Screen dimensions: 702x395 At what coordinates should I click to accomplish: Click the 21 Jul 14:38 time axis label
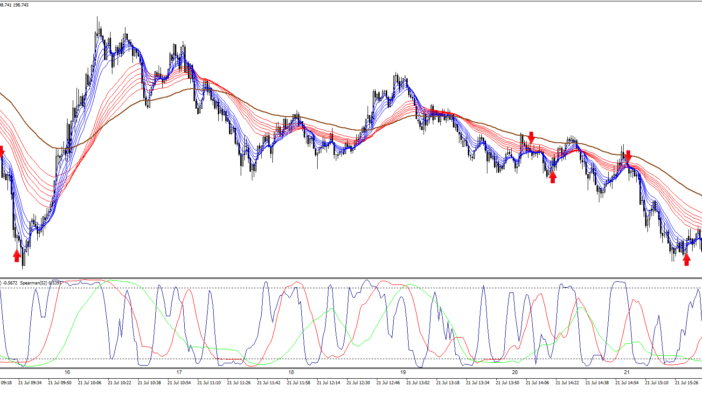click(x=597, y=383)
